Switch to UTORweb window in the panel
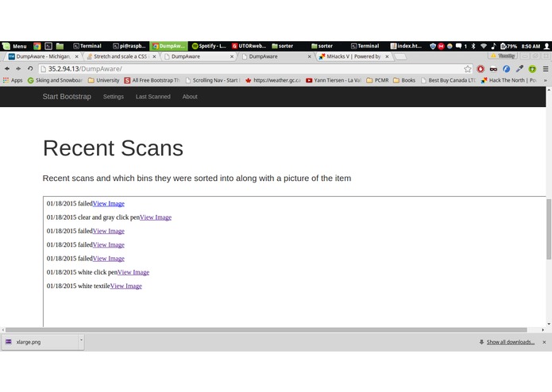The image size is (552, 392). click(249, 46)
